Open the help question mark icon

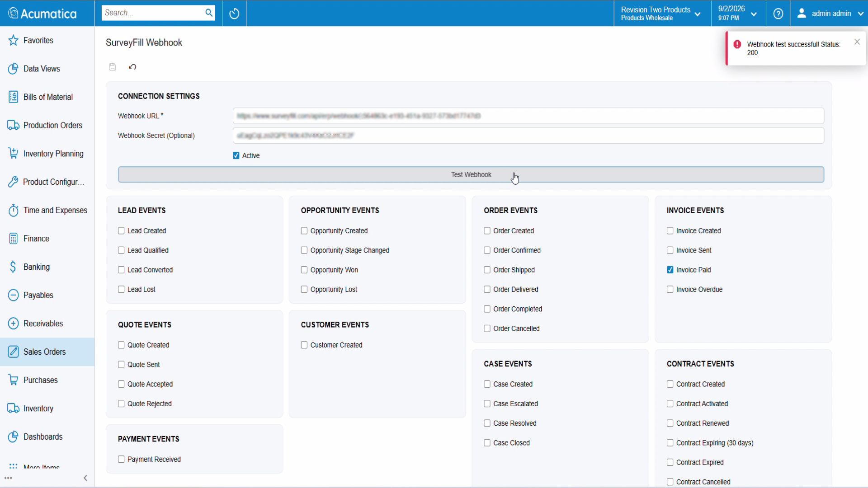[x=778, y=14]
